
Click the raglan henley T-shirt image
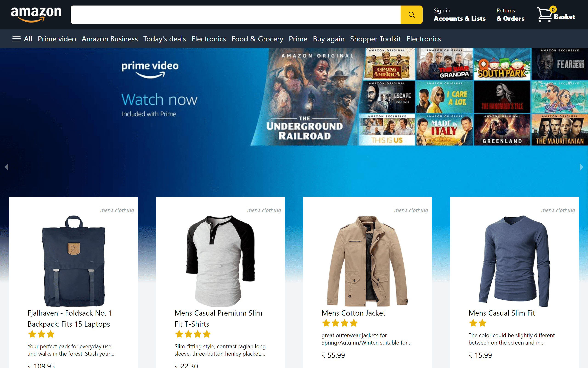tap(220, 261)
